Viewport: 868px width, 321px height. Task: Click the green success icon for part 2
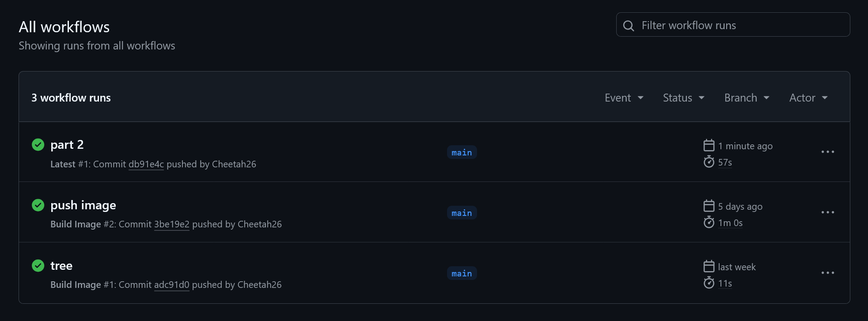point(38,144)
